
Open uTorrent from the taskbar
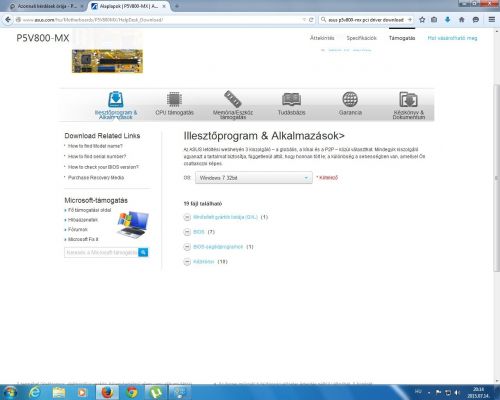click(156, 392)
